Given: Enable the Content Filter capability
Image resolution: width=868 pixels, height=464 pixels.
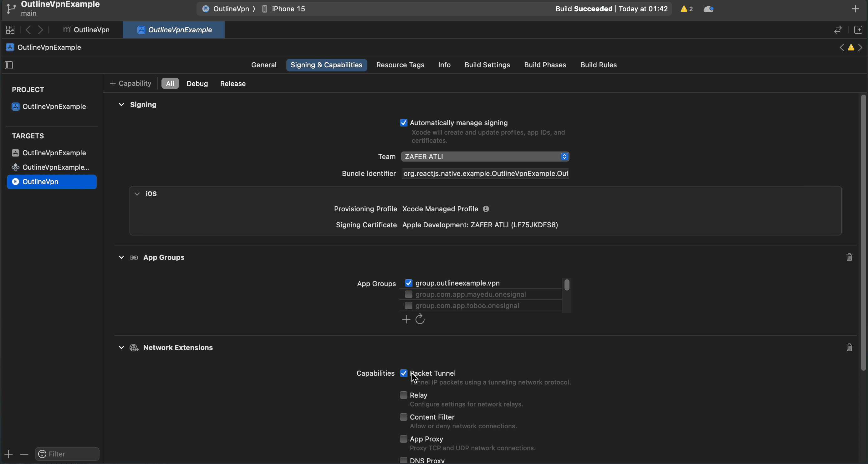Looking at the screenshot, I should (403, 417).
